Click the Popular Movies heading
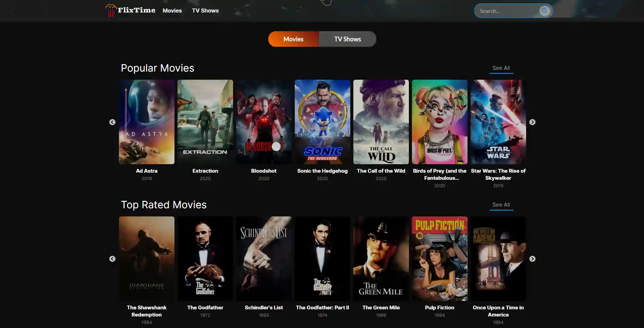The image size is (644, 328). coord(158,68)
